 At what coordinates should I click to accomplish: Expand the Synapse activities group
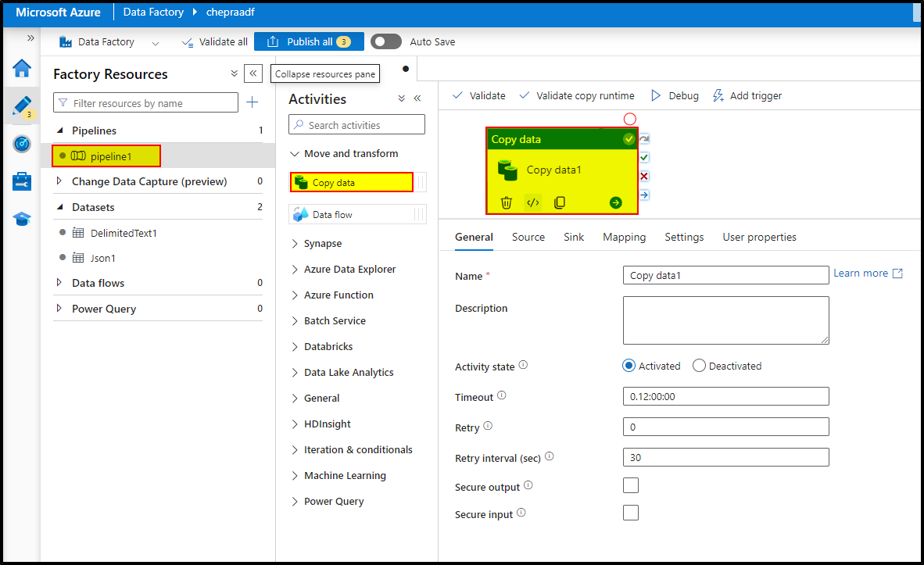point(295,243)
